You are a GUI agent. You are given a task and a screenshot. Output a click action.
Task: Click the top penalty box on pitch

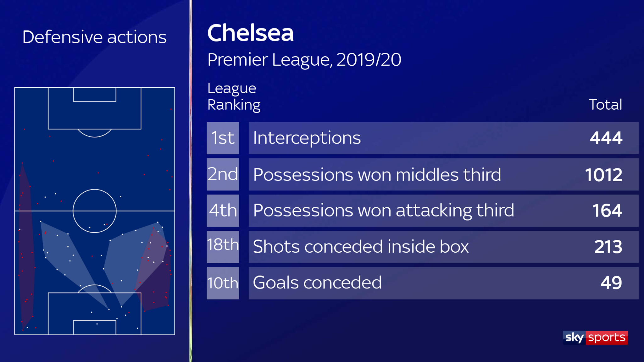point(95,108)
